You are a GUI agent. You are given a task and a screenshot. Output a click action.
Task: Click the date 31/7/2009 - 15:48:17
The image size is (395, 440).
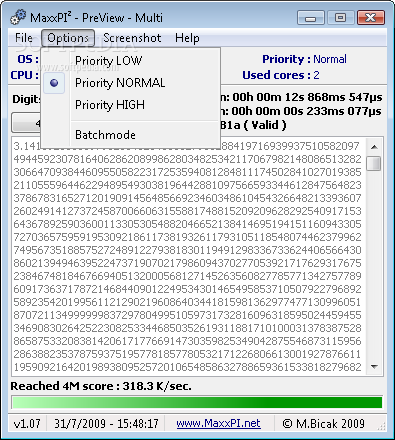[x=106, y=423]
